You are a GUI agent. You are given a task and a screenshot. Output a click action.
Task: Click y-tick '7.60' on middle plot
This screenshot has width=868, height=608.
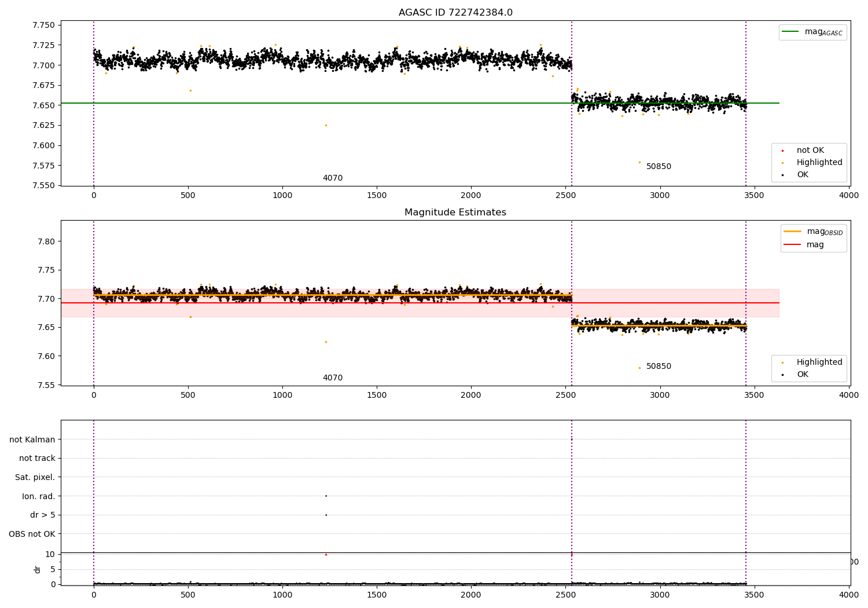(46, 357)
